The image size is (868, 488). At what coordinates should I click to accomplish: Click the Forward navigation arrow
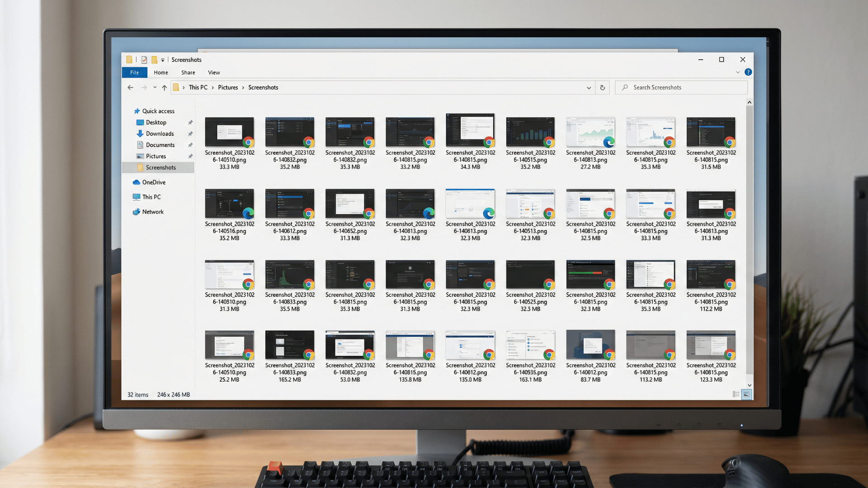pyautogui.click(x=144, y=88)
